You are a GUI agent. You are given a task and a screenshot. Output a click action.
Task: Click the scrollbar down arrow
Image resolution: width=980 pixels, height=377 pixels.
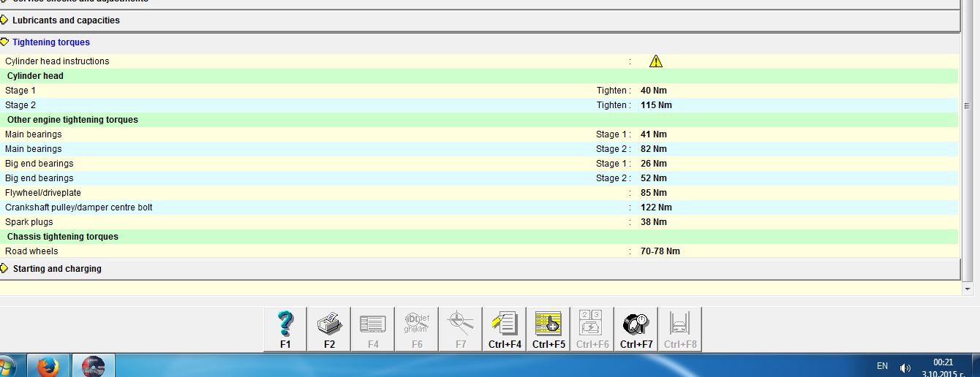[968, 289]
